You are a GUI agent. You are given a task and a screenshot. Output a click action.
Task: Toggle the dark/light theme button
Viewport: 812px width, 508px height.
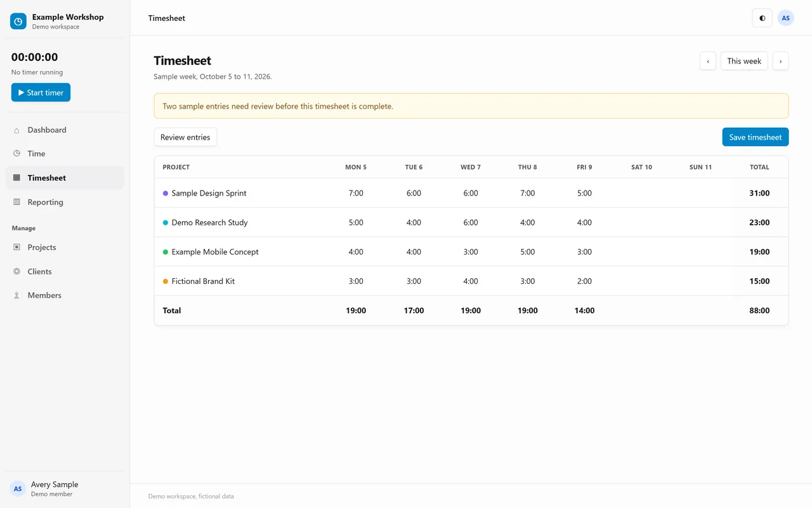coord(762,18)
